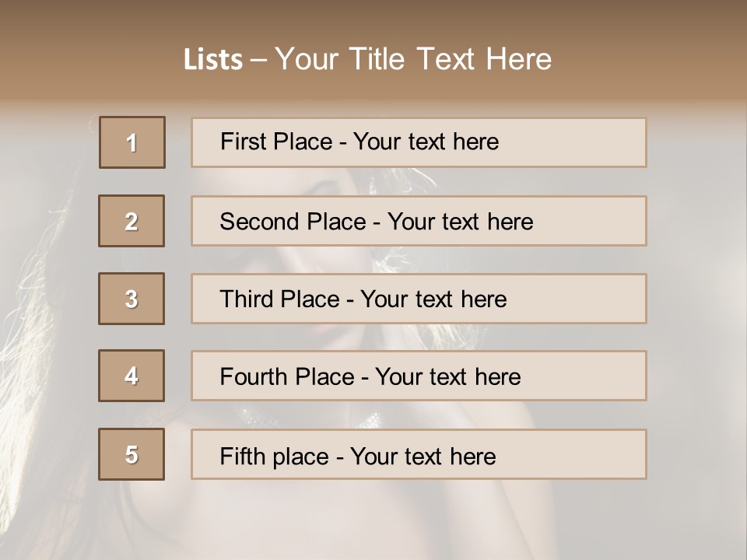Select the number 4 square
The image size is (747, 560).
[x=132, y=376]
